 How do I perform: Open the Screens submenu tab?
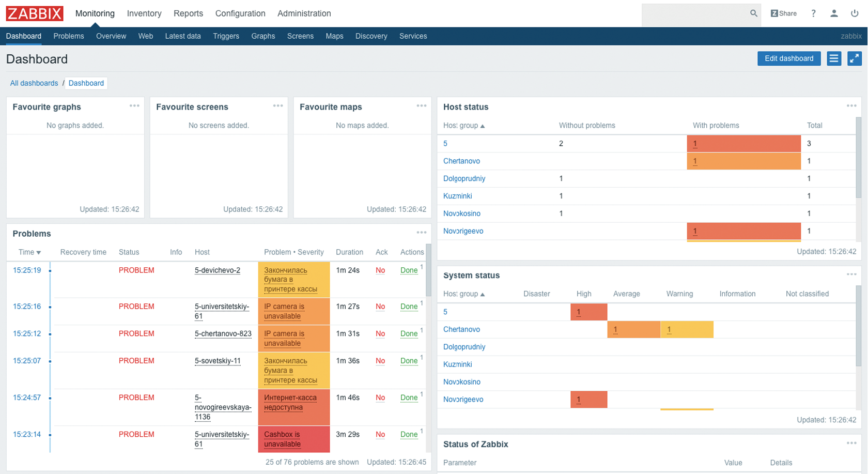(300, 36)
